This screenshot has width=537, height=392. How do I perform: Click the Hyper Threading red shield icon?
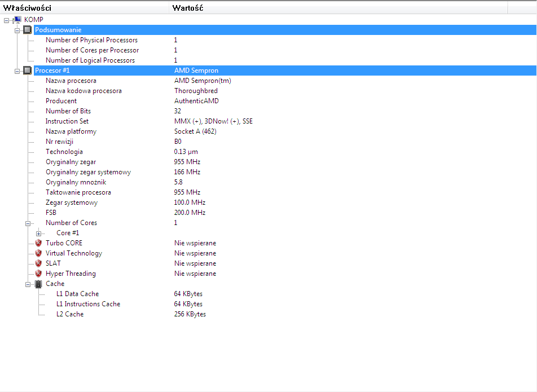38,274
